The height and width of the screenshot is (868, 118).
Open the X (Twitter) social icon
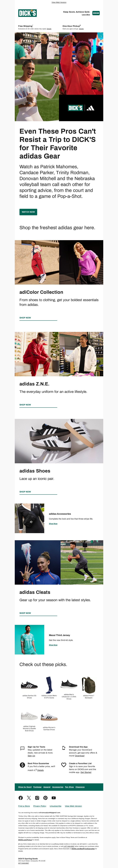click(29, 798)
